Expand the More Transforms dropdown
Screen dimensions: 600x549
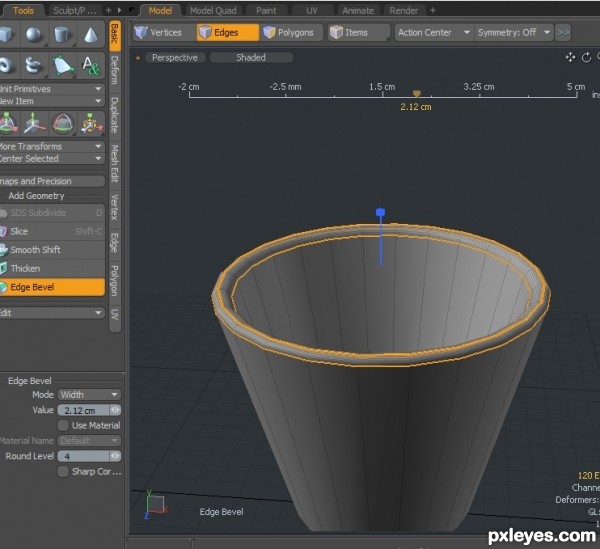(x=52, y=147)
